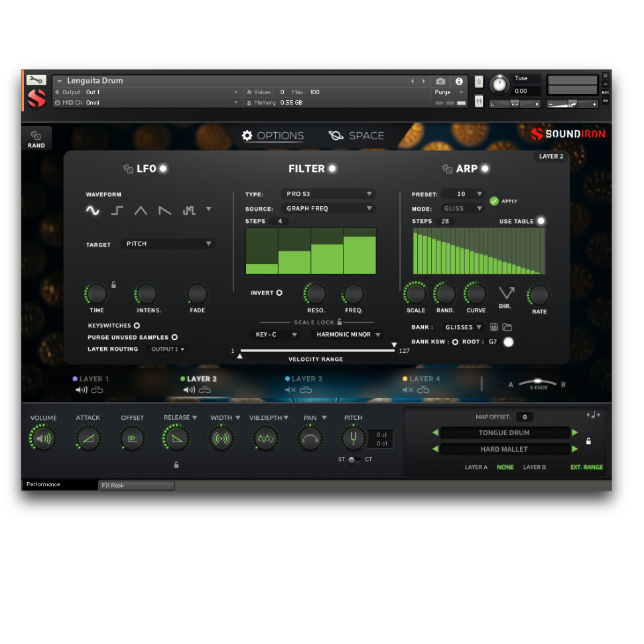Image resolution: width=644 pixels, height=644 pixels.
Task: Select the square LFO waveform icon
Action: pyautogui.click(x=117, y=210)
